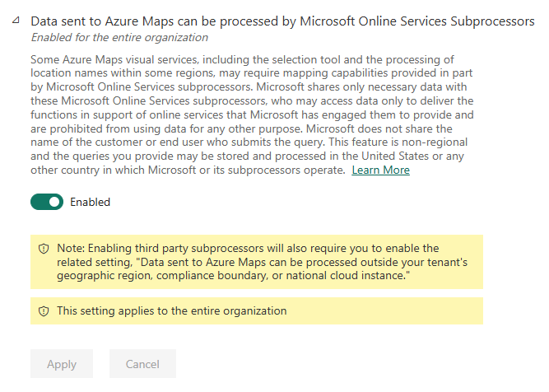The height and width of the screenshot is (392, 549).
Task: Click shield icon beside 'This setting applies' note
Action: coord(44,311)
